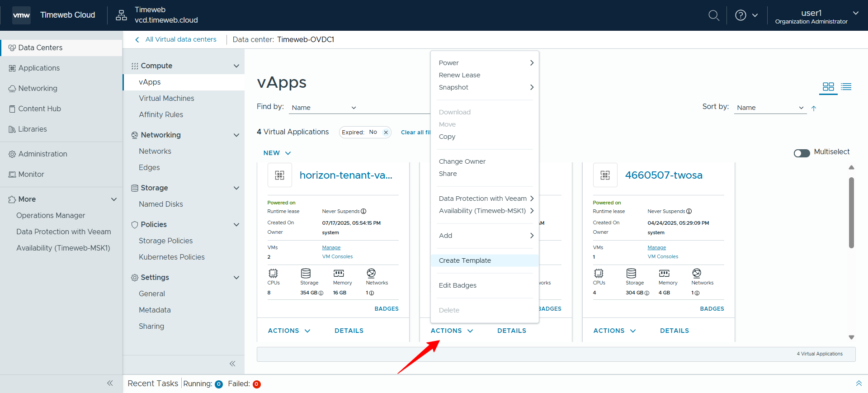Image resolution: width=868 pixels, height=393 pixels.
Task: Collapse the Policies section
Action: [x=236, y=225]
